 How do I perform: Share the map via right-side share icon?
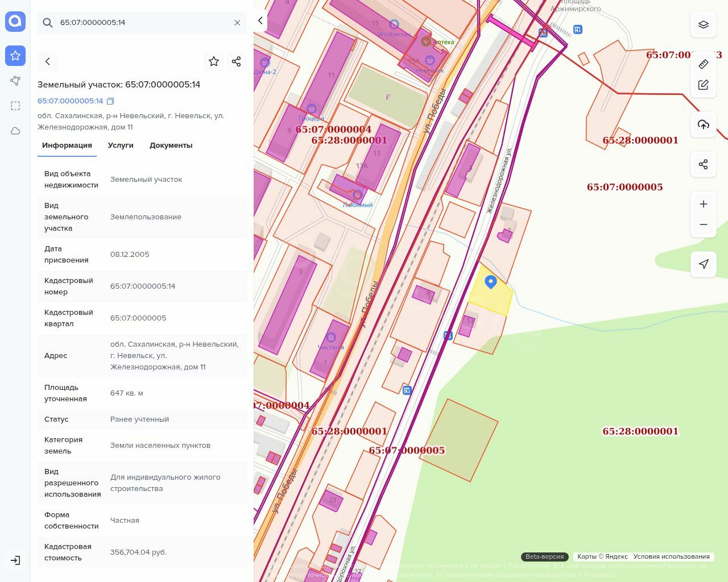pos(704,164)
